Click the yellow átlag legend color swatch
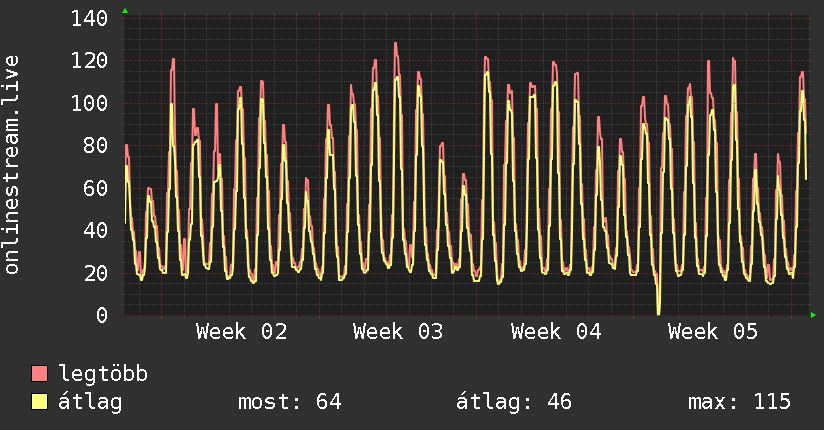This screenshot has width=824, height=430. 40,402
